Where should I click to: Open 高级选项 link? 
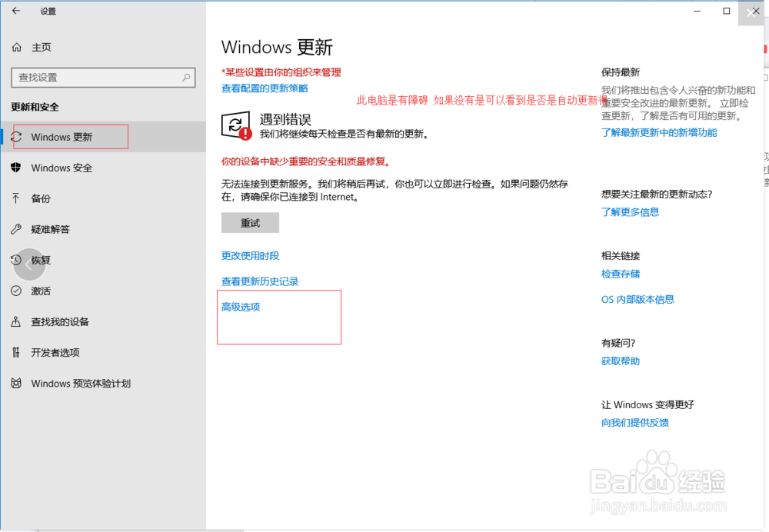point(241,307)
